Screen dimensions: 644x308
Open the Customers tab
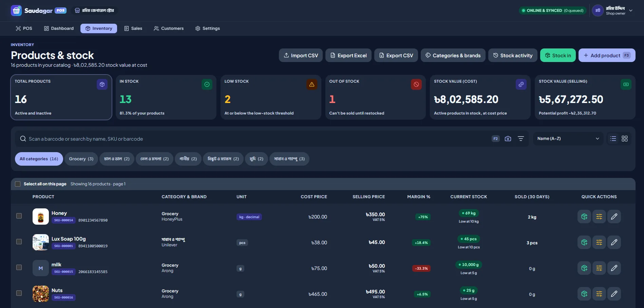click(x=169, y=28)
